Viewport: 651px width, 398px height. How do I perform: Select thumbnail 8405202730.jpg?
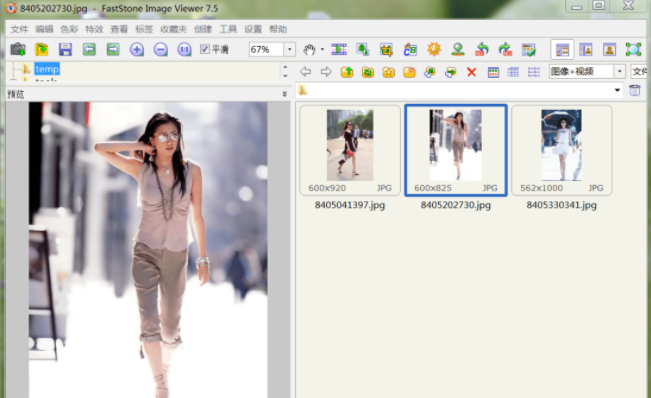pos(455,150)
